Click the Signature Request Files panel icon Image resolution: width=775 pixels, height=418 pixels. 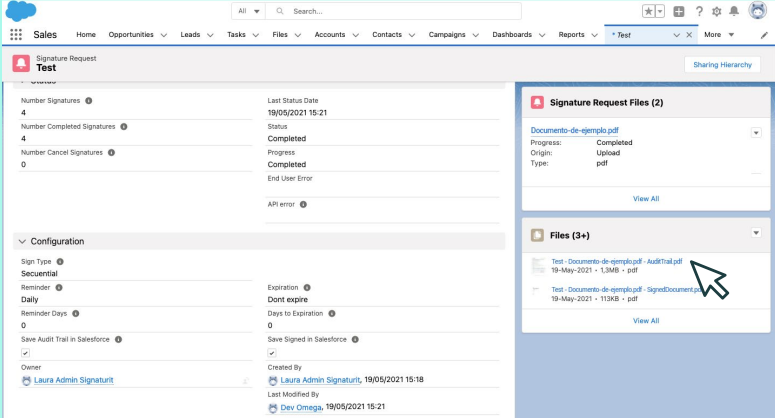pyautogui.click(x=537, y=102)
